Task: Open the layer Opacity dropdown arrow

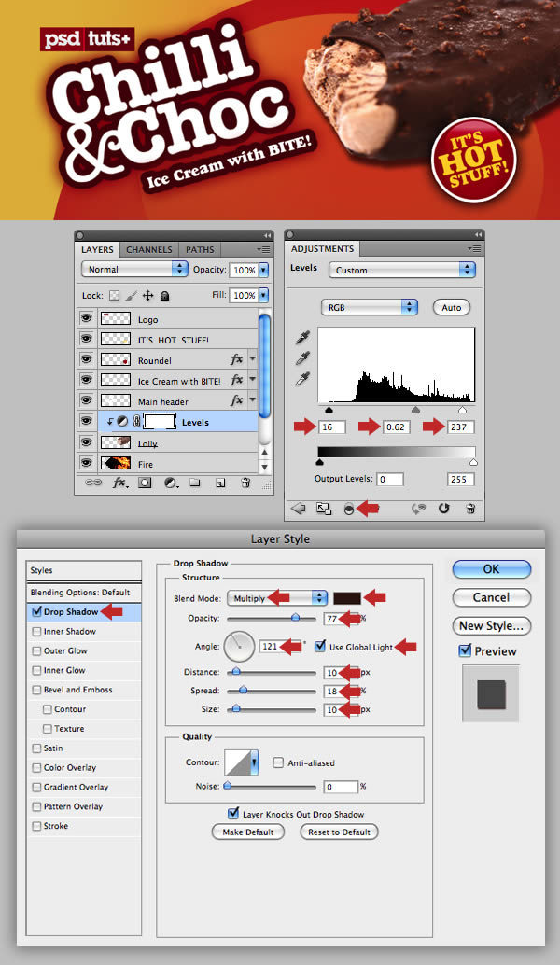Action: [264, 270]
